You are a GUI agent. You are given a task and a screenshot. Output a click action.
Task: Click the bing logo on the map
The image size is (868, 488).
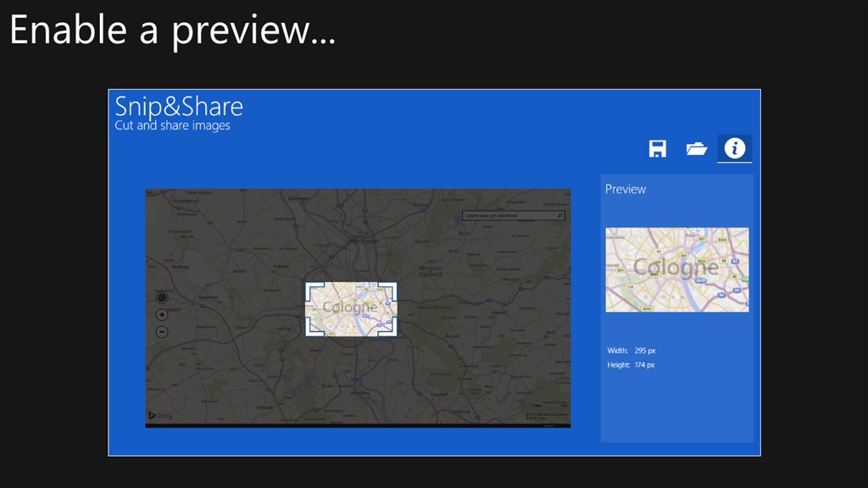[160, 415]
